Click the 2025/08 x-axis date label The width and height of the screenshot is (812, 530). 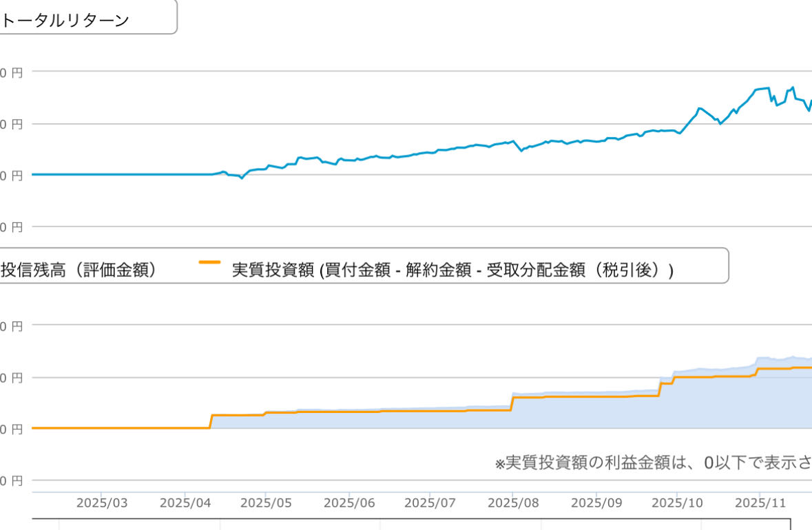coord(512,502)
